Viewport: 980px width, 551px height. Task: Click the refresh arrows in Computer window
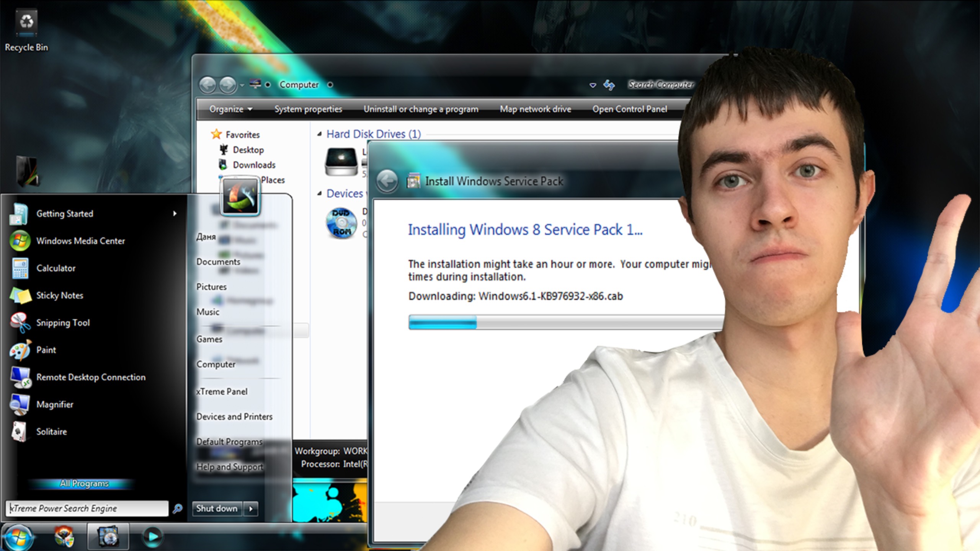click(609, 85)
